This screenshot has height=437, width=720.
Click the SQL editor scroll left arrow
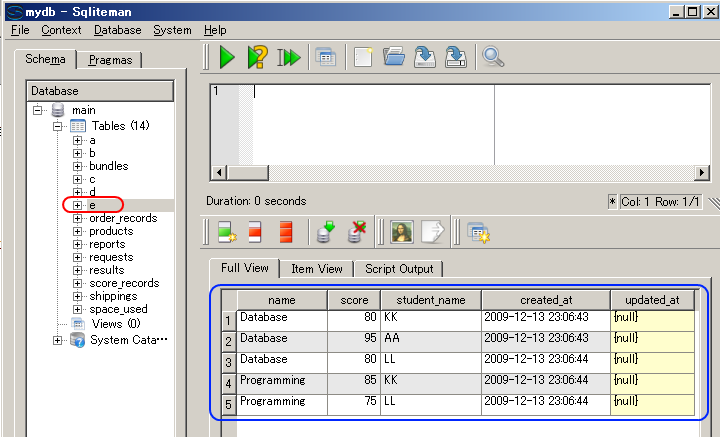219,173
